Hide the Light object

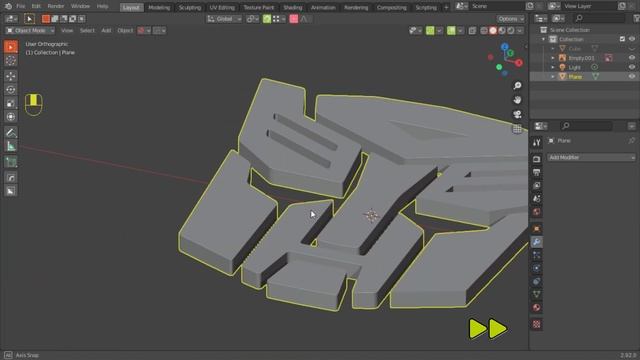click(632, 67)
